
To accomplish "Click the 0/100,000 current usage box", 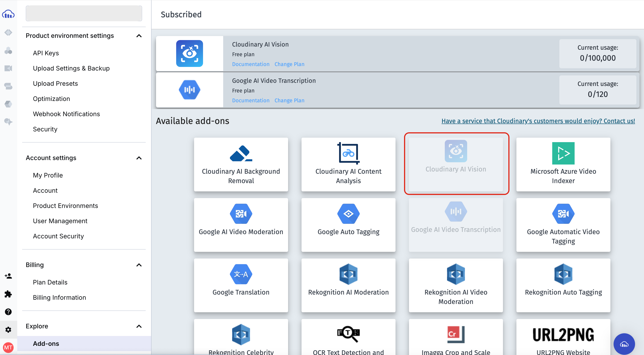I will (x=597, y=53).
